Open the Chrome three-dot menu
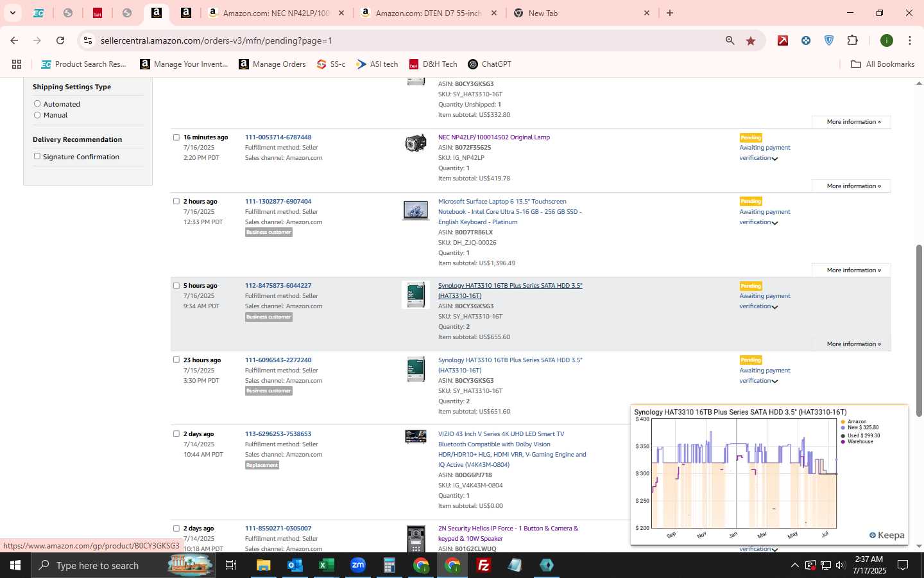This screenshot has width=924, height=578. tap(909, 40)
